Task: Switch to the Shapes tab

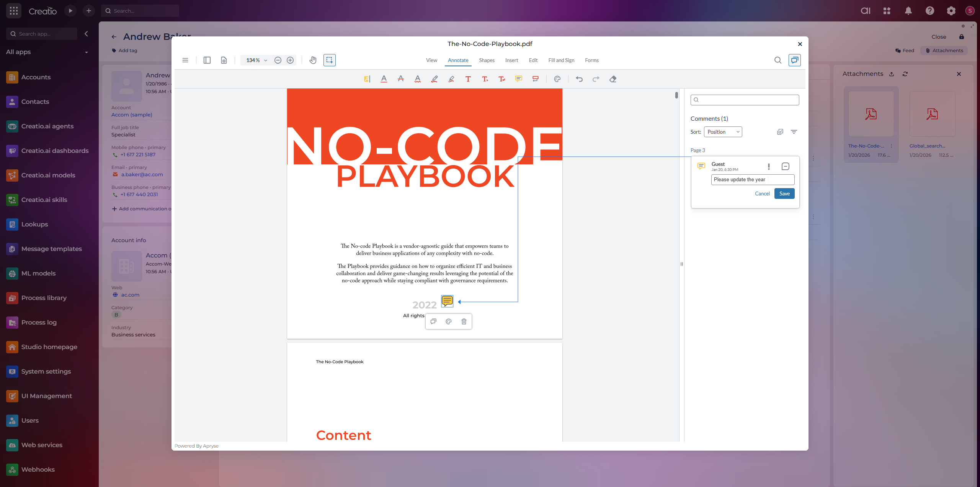Action: [486, 60]
